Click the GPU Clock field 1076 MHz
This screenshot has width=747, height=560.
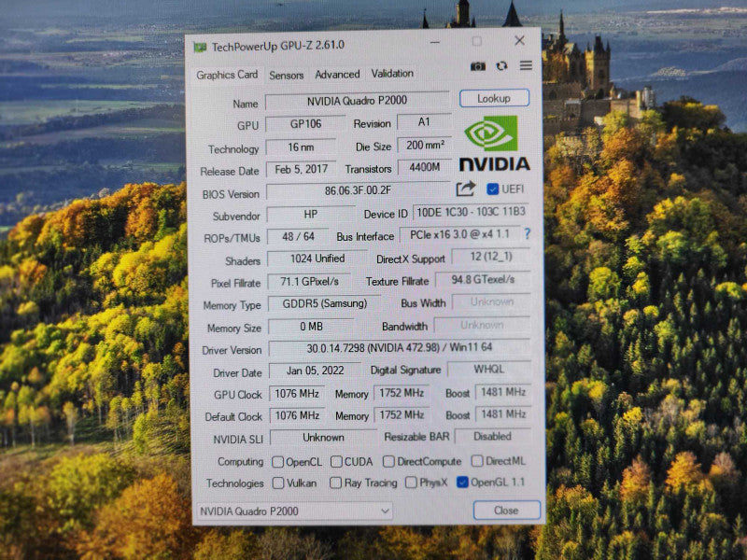[x=297, y=394]
